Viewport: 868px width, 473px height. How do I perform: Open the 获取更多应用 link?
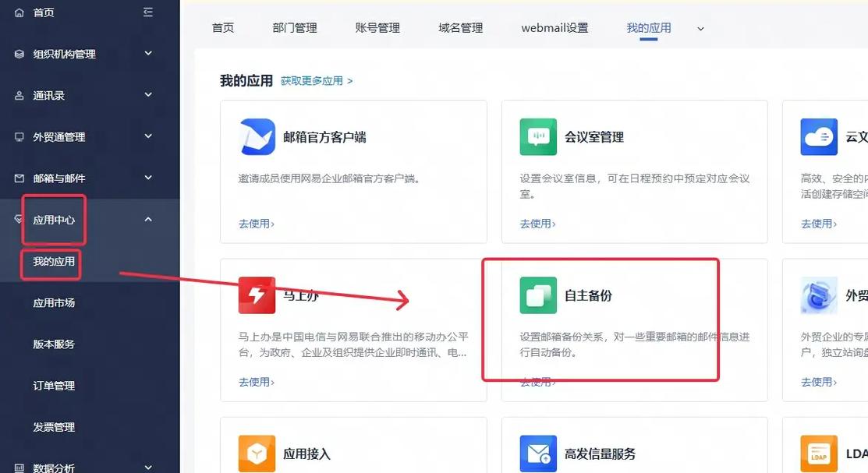(x=311, y=79)
